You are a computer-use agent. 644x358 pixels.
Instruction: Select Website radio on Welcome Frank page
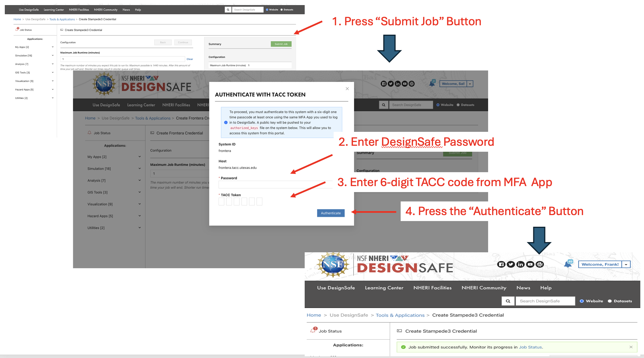click(582, 301)
